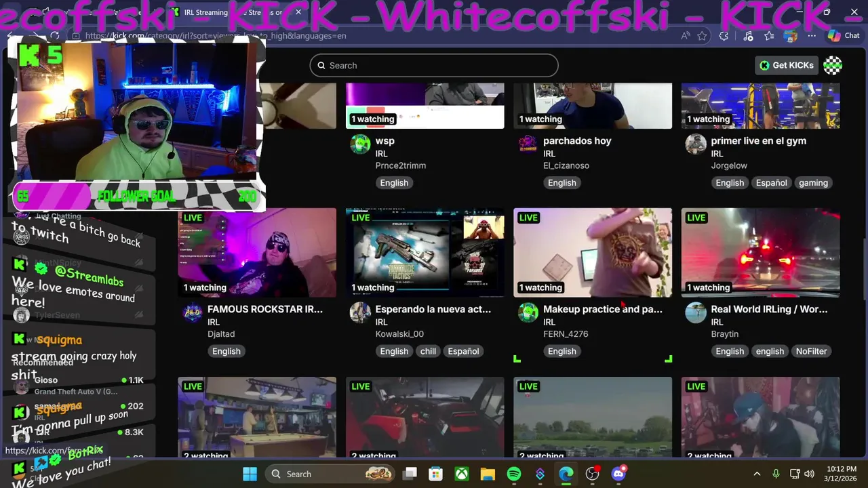Open Windows Start menu
The height and width of the screenshot is (488, 868).
pyautogui.click(x=250, y=474)
